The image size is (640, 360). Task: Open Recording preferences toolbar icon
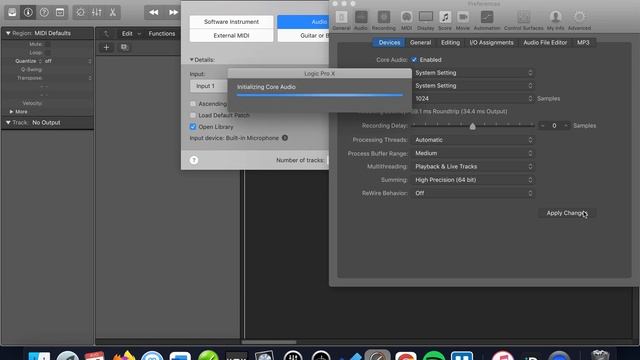[384, 20]
